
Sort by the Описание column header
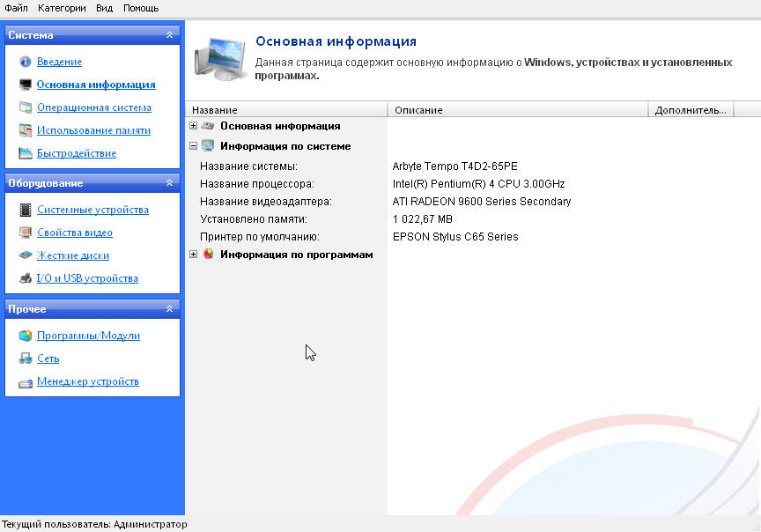point(518,110)
